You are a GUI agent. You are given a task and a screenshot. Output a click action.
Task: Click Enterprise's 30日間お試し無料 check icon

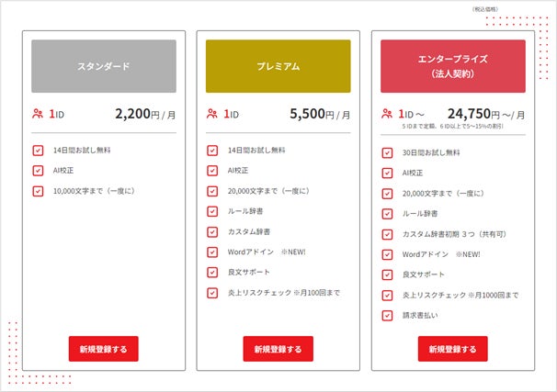point(387,152)
